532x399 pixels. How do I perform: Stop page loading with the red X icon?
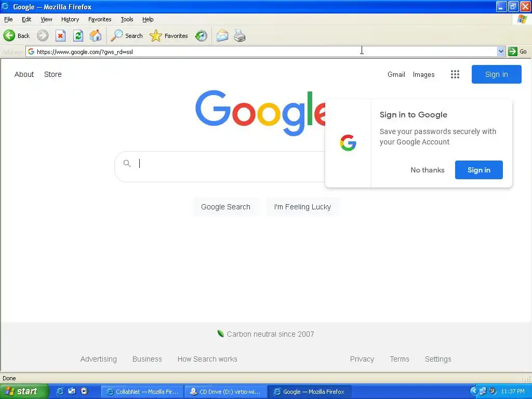[60, 36]
